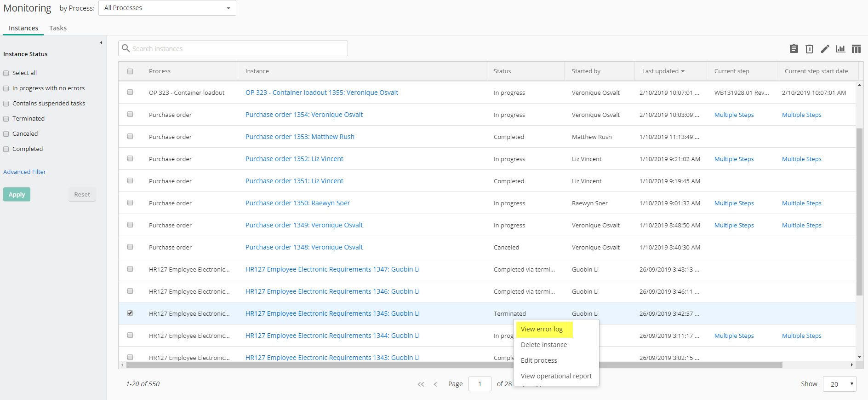Viewport: 868px width, 400px height.
Task: Click the table columns chooser icon
Action: point(856,49)
